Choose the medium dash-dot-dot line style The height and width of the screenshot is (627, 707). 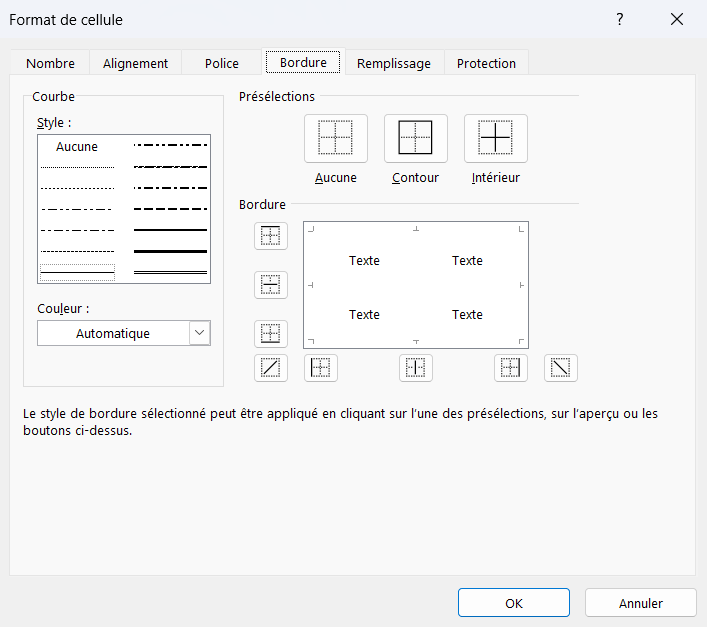(170, 145)
